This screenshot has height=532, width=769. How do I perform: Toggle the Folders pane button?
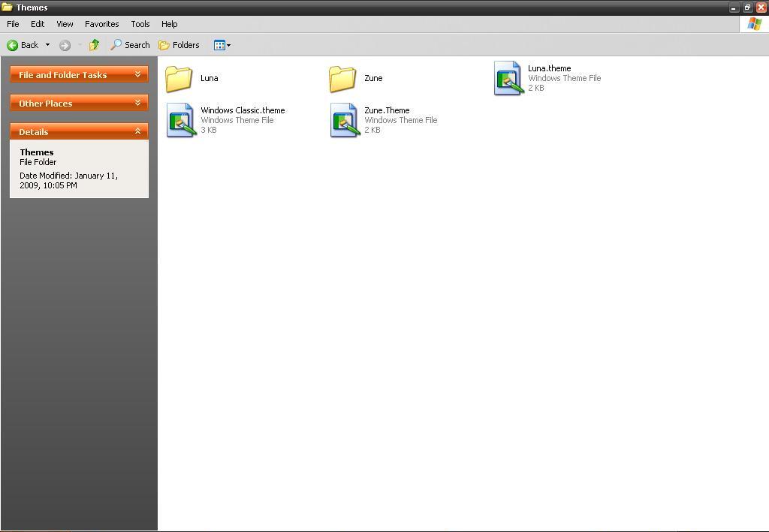click(179, 45)
